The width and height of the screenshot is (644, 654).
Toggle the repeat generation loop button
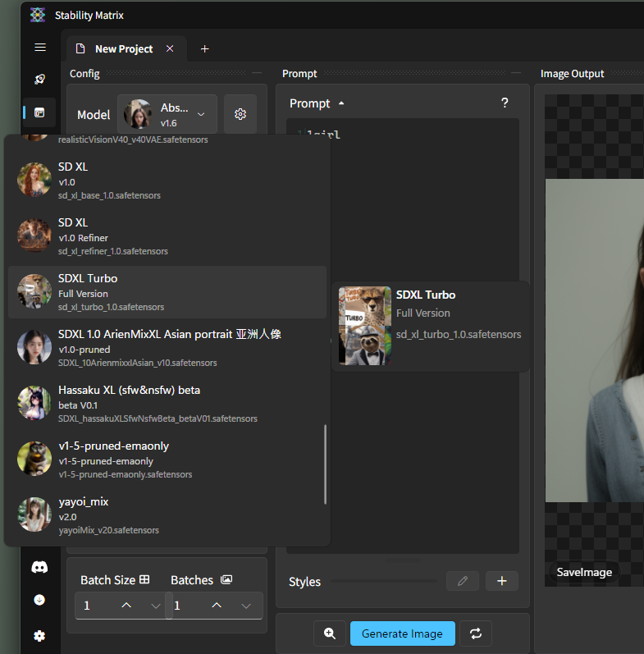(x=475, y=633)
